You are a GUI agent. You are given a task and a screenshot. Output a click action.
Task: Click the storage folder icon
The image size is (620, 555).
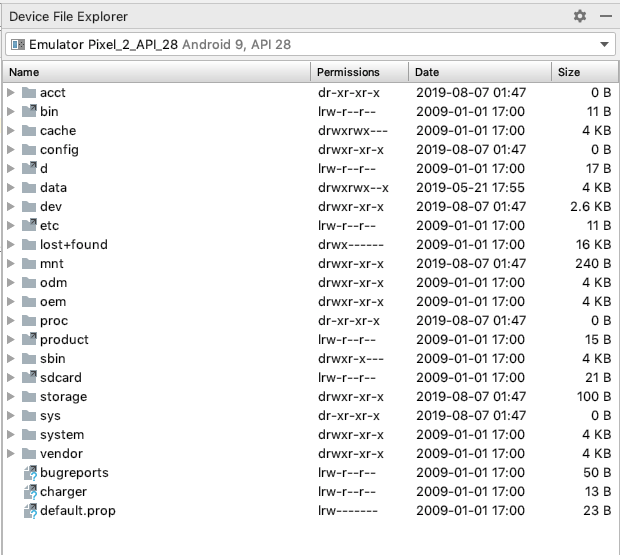click(x=29, y=396)
